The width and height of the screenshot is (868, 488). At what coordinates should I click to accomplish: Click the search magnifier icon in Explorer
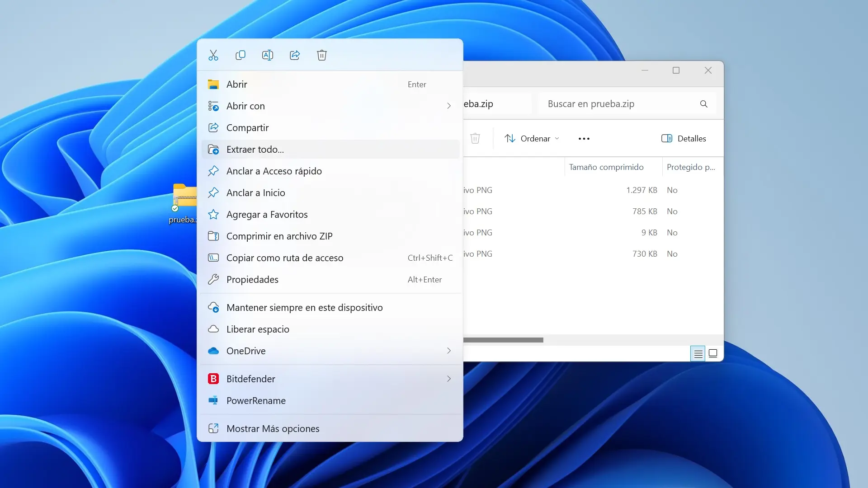(704, 104)
